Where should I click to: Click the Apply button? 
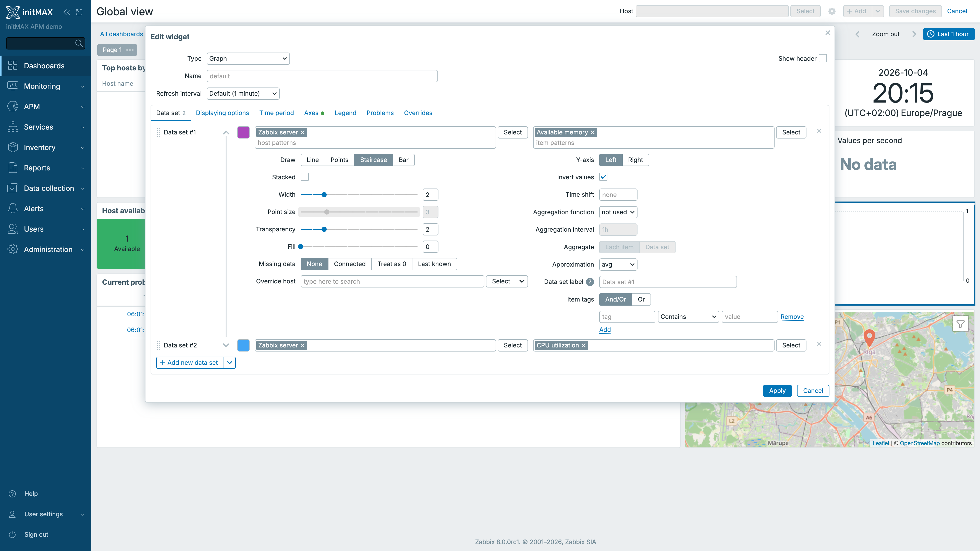click(777, 391)
